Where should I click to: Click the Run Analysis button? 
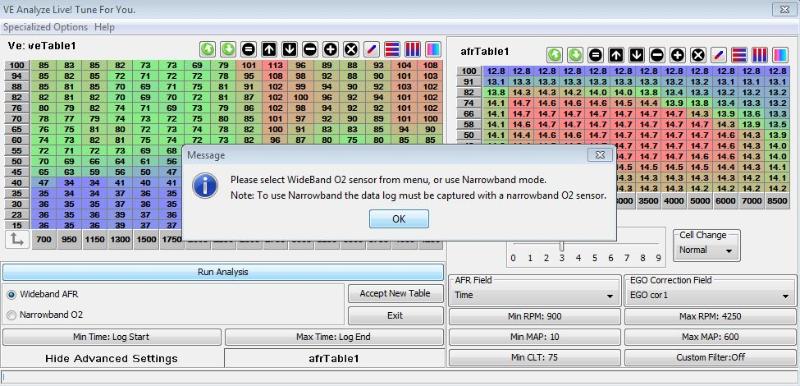[223, 272]
